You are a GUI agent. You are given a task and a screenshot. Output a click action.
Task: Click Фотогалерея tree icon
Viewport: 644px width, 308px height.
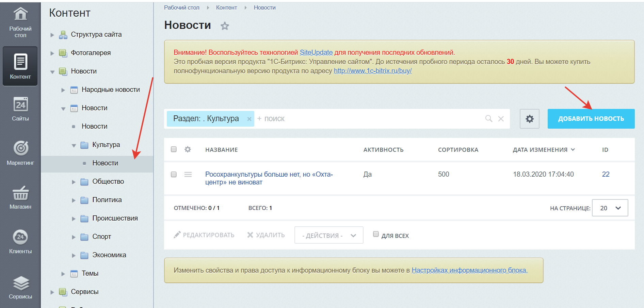click(63, 53)
